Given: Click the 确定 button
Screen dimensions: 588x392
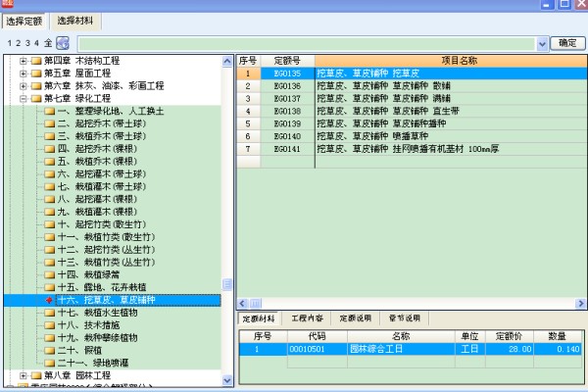Looking at the screenshot, I should [567, 43].
